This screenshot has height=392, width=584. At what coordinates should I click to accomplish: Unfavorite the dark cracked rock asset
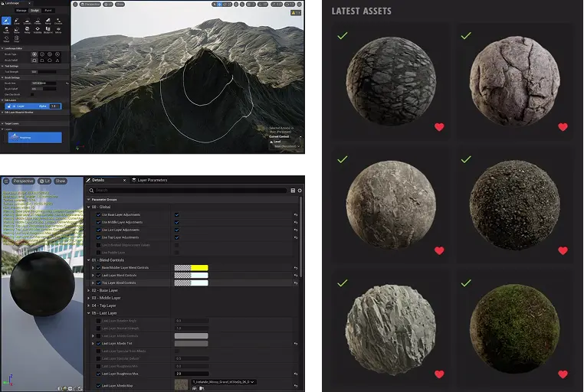(439, 127)
